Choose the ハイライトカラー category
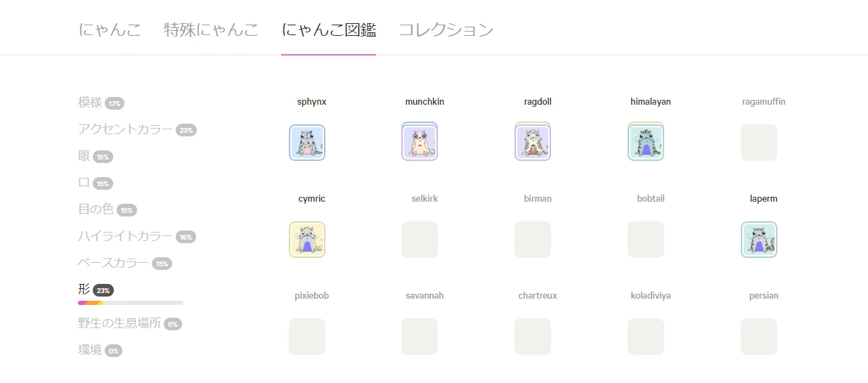 tap(125, 236)
